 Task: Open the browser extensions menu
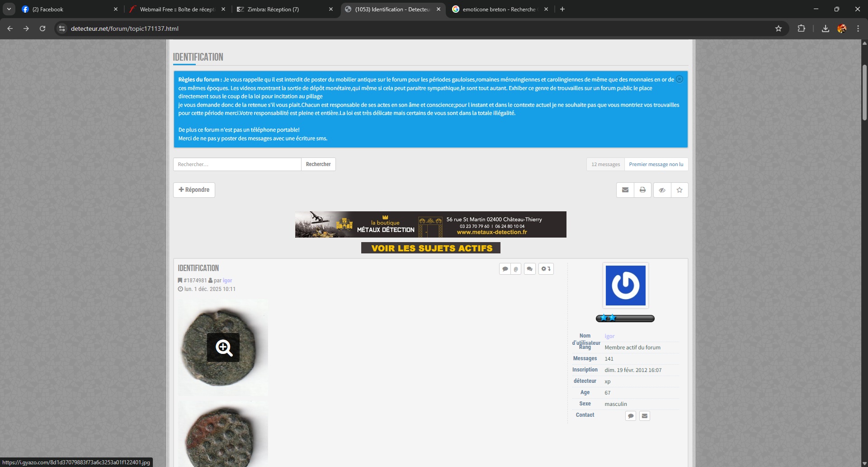801,29
